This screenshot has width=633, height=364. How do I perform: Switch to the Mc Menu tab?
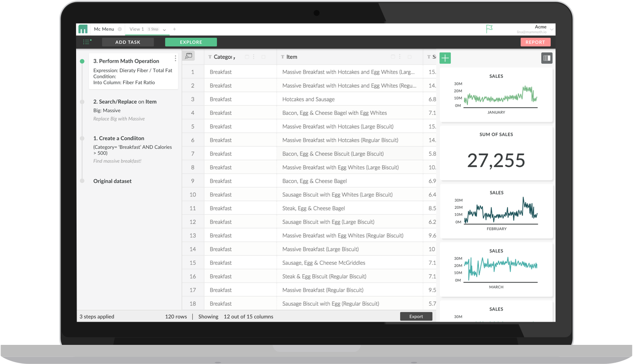tap(104, 29)
